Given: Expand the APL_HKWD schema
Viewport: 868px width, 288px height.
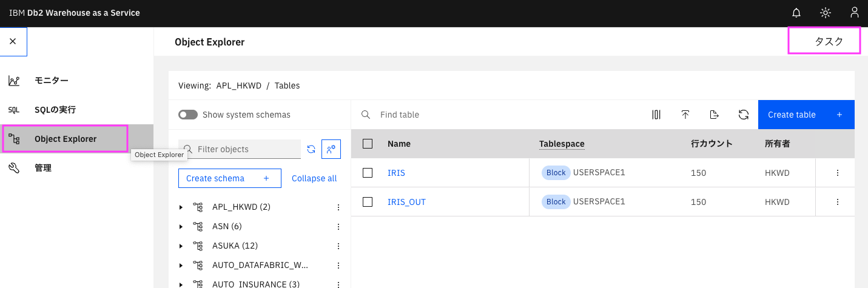Looking at the screenshot, I should click(181, 207).
